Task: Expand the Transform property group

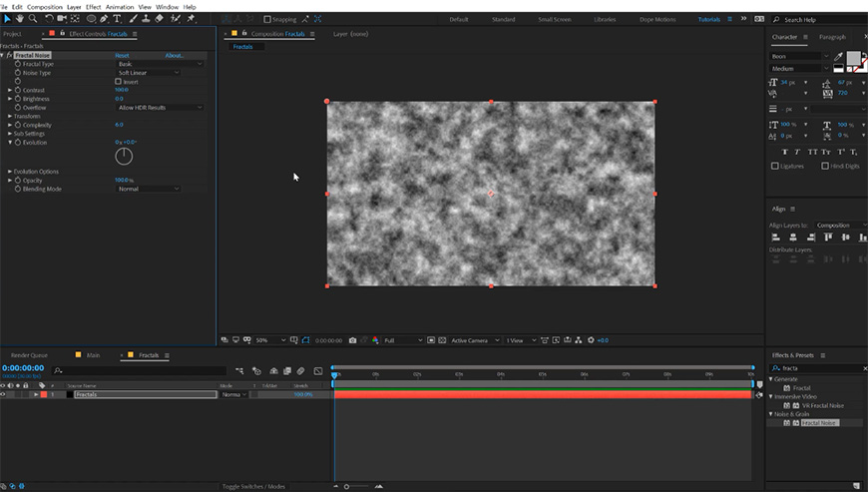Action: click(x=10, y=116)
